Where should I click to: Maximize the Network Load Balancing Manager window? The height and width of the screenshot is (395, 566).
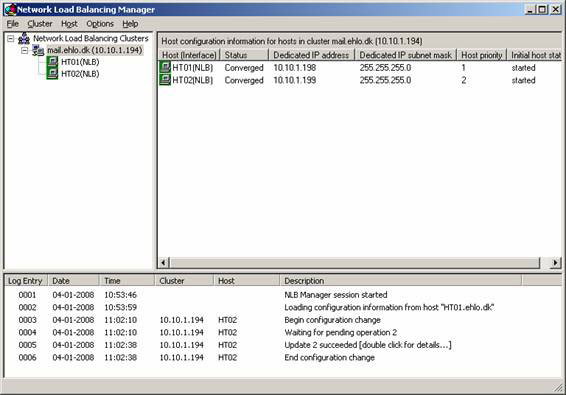[x=542, y=9]
